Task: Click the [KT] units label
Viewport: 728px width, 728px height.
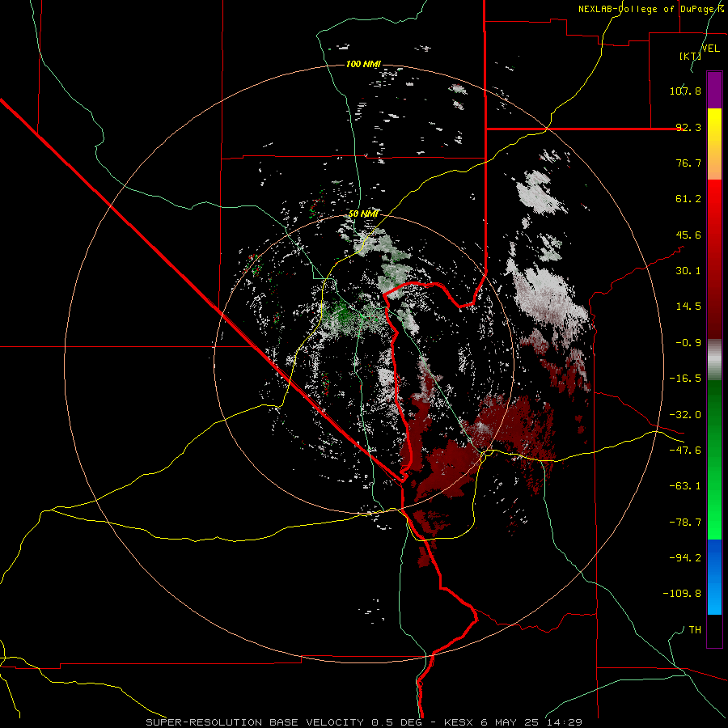Action: coord(690,56)
